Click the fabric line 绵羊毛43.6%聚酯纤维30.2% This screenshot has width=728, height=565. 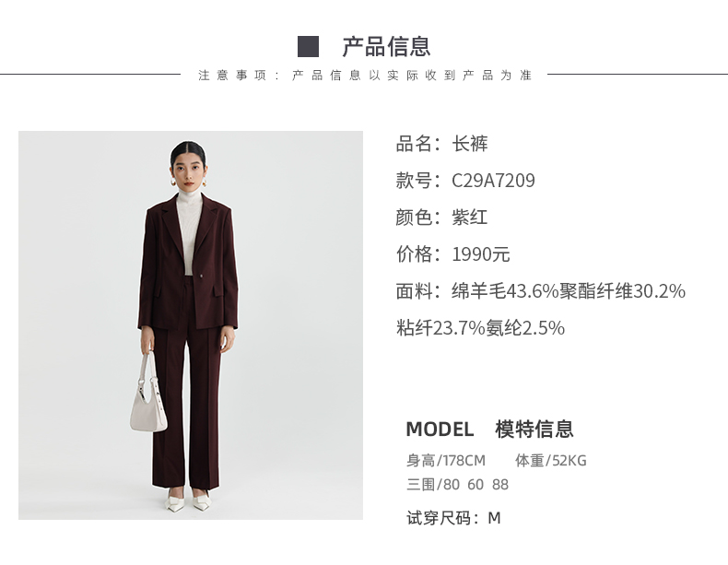(569, 291)
